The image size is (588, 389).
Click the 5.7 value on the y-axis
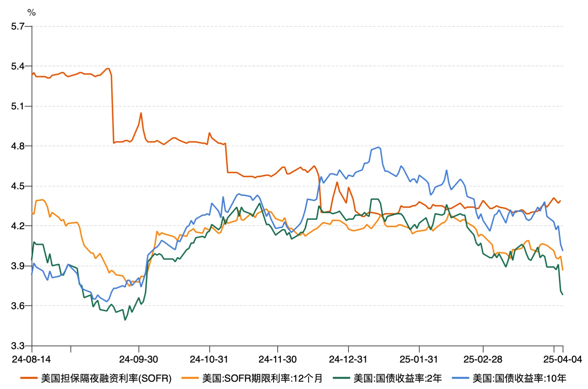(x=17, y=26)
